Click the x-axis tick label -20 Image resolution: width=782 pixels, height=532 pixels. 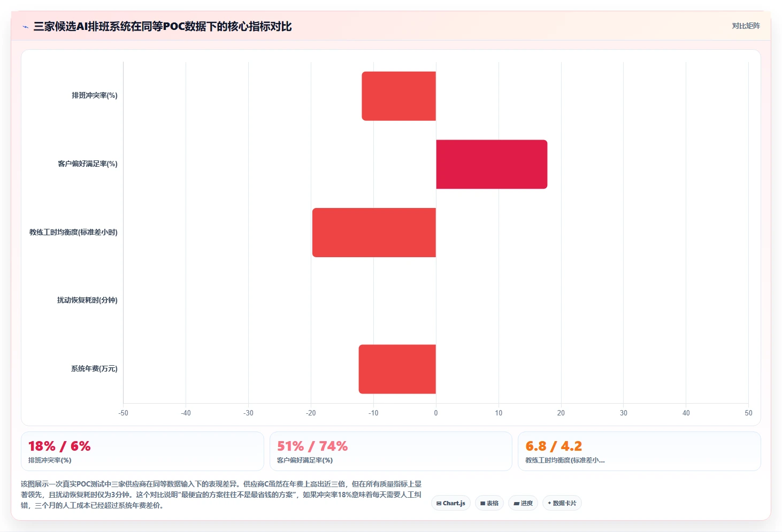311,413
